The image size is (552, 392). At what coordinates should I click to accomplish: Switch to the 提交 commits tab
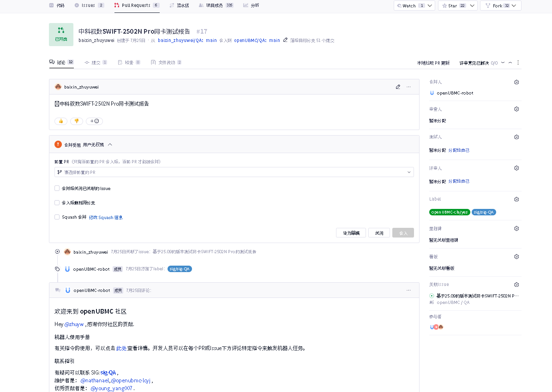tap(96, 62)
